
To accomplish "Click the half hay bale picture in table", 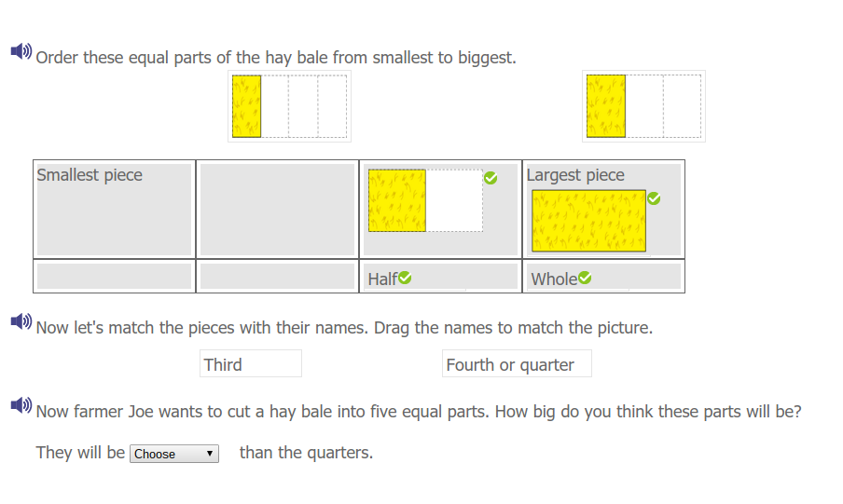I will coord(425,200).
